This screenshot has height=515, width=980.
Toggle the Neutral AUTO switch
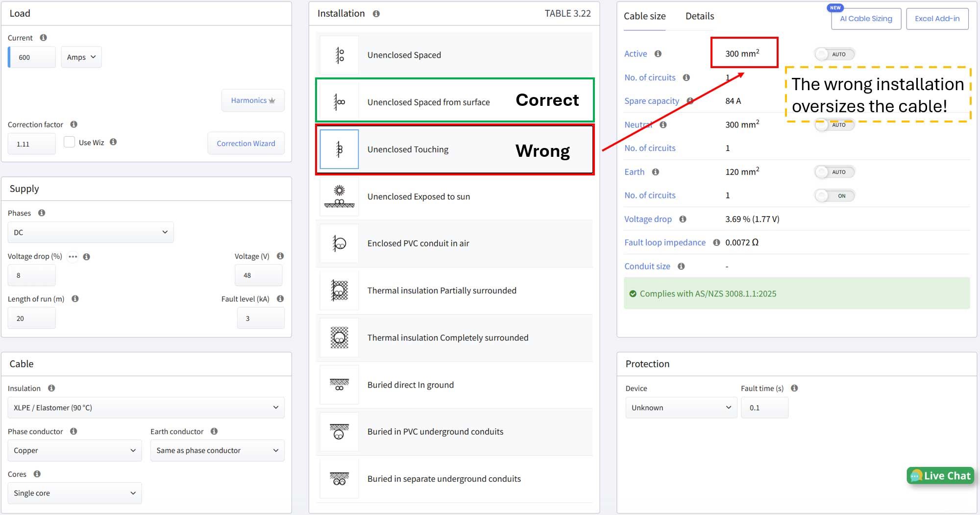(x=834, y=125)
